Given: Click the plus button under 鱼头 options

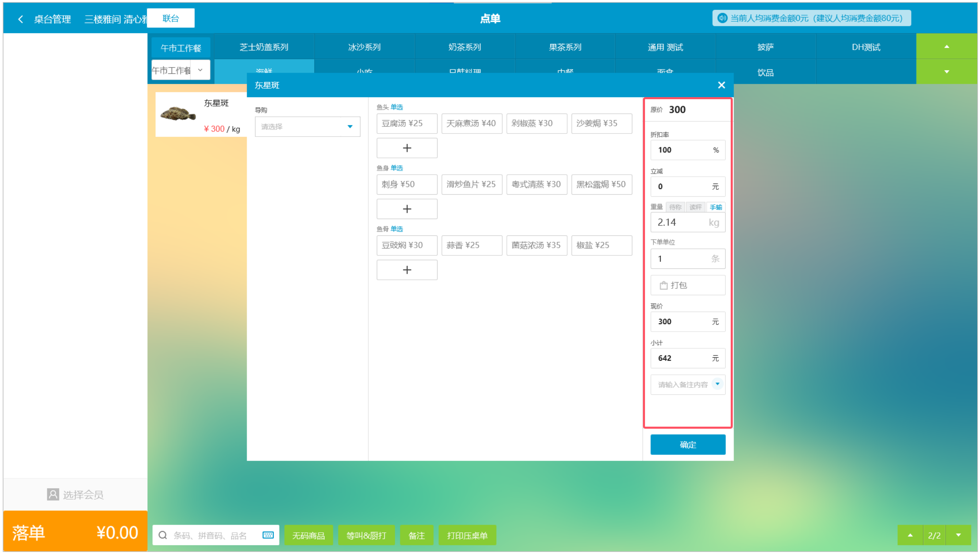Looking at the screenshot, I should 407,148.
